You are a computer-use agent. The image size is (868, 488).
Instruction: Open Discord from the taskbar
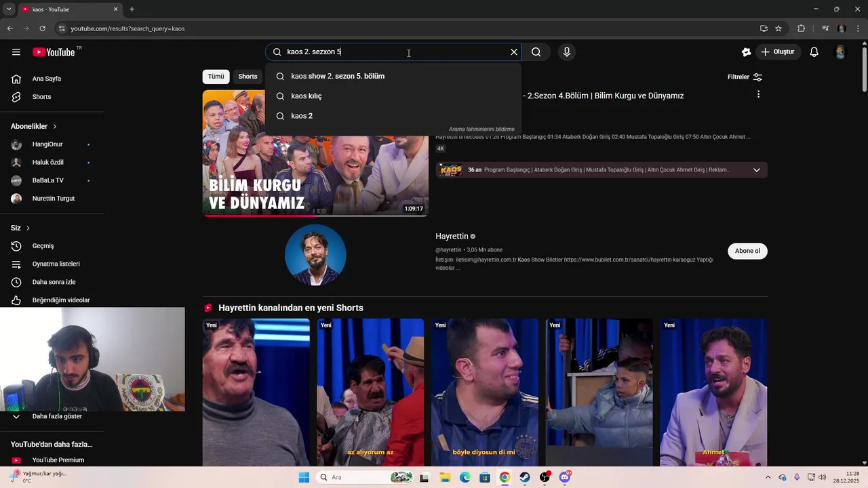565,477
